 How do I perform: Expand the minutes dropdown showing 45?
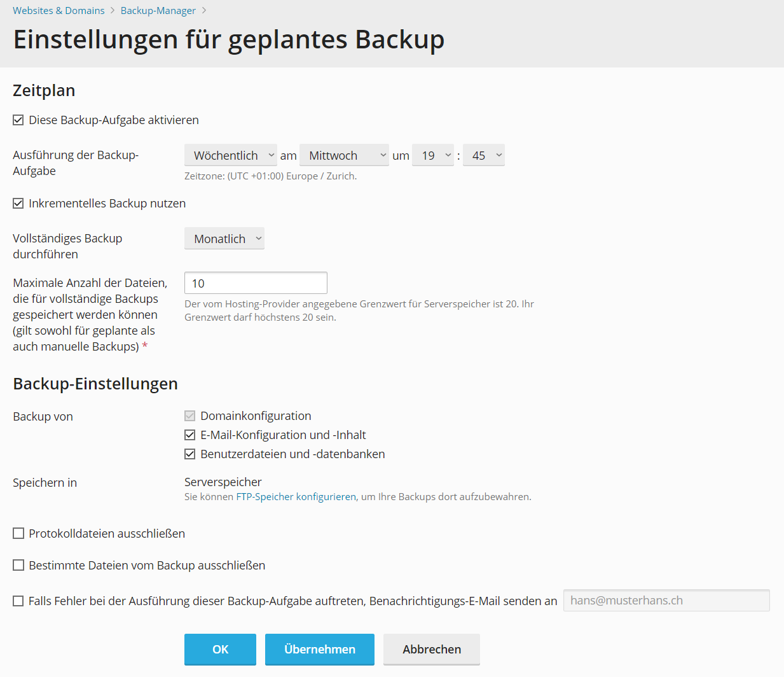483,155
